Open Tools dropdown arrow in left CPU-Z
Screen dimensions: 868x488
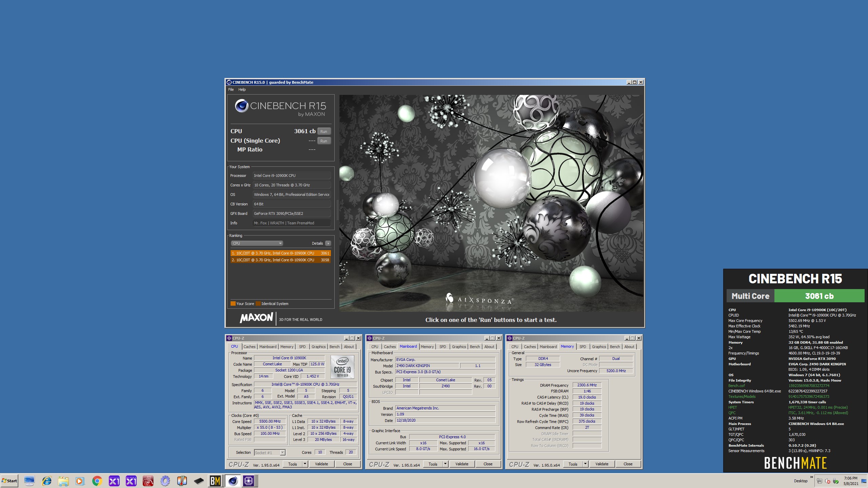tap(305, 464)
